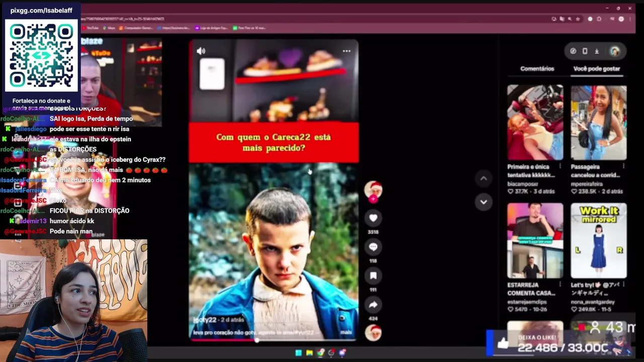The image size is (644, 362).
Task: Click the biacamposxr author name
Action: pyautogui.click(x=523, y=184)
